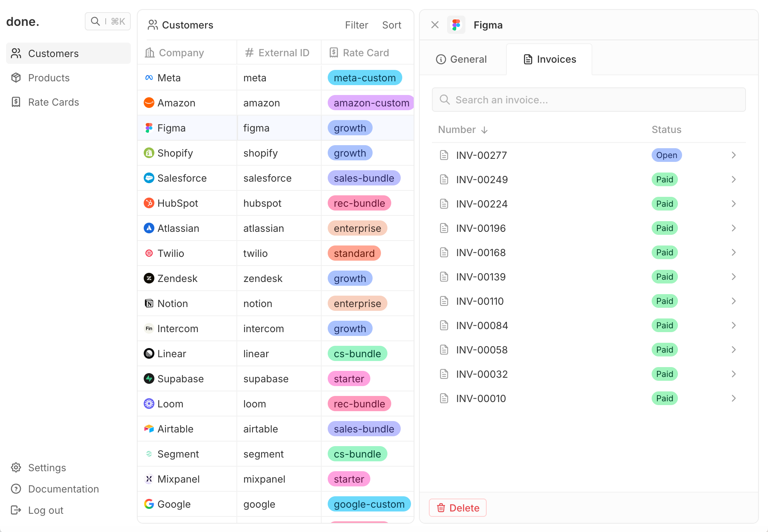Screen dimensions: 768x532
Task: Click the red Delete button
Action: [x=458, y=508]
